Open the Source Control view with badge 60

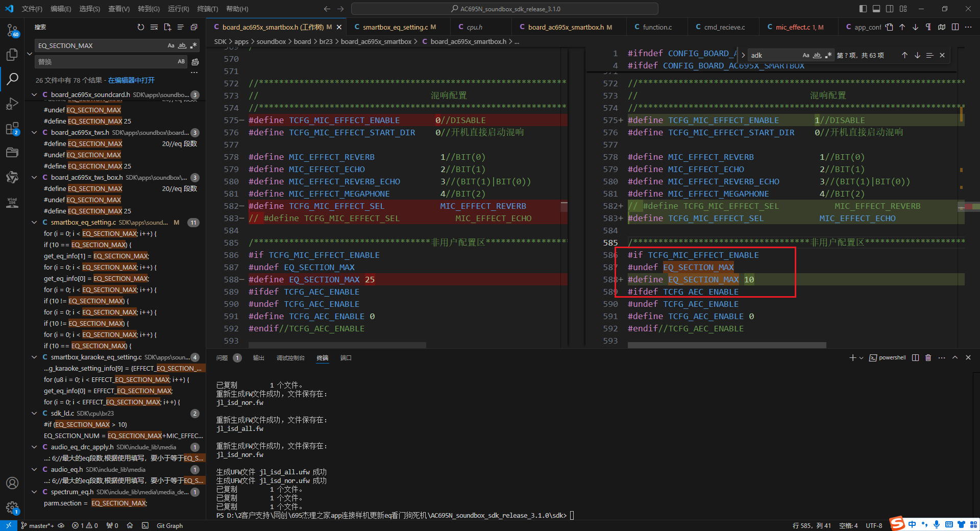pos(12,30)
